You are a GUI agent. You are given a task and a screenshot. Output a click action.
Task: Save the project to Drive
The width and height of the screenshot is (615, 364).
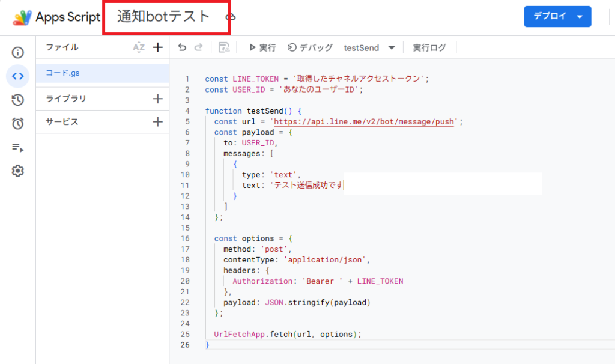coord(224,47)
